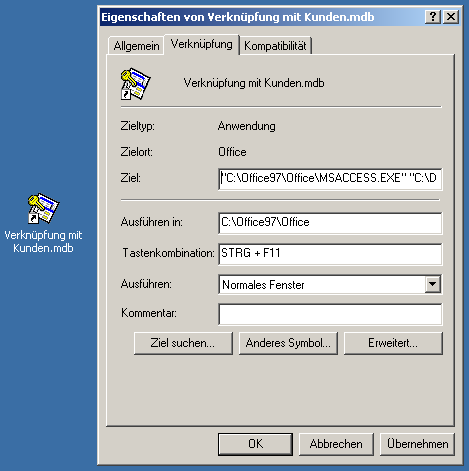Viewport: 469px width, 471px height.
Task: Focus the Tastenkombination field showing STRG + F11
Action: tap(330, 254)
